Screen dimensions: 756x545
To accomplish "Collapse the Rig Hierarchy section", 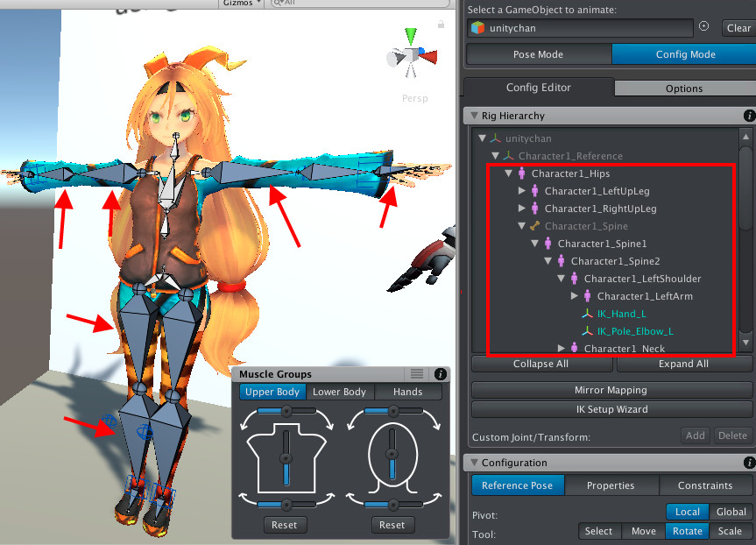I will (475, 116).
